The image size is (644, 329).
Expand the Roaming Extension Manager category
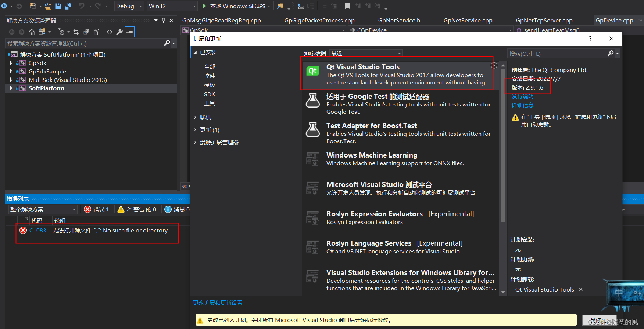[195, 142]
